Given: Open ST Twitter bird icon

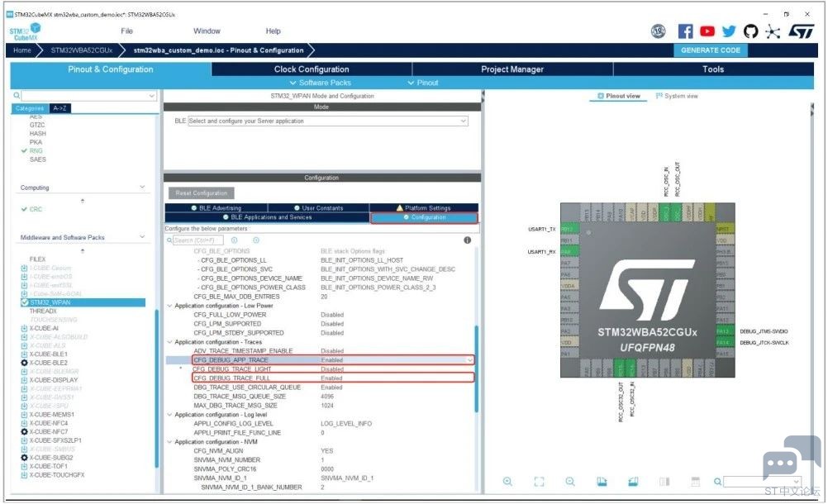Looking at the screenshot, I should (x=729, y=31).
